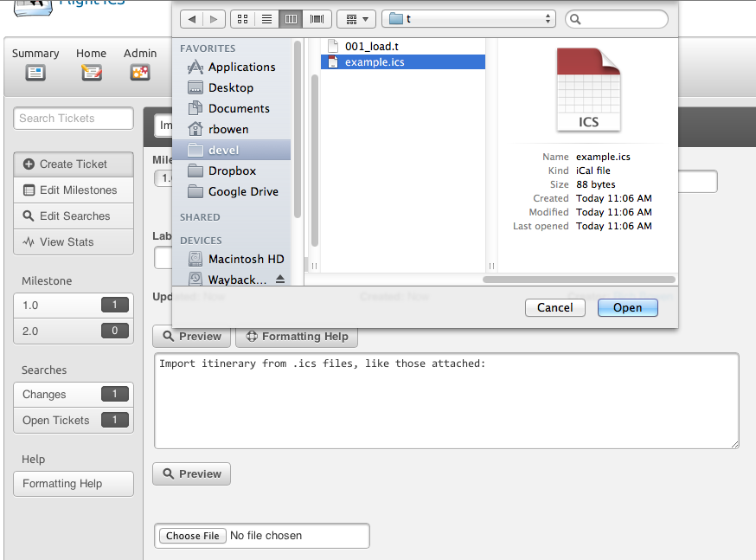The height and width of the screenshot is (560, 756).
Task: Open the folder path dropdown 't'
Action: pyautogui.click(x=469, y=19)
